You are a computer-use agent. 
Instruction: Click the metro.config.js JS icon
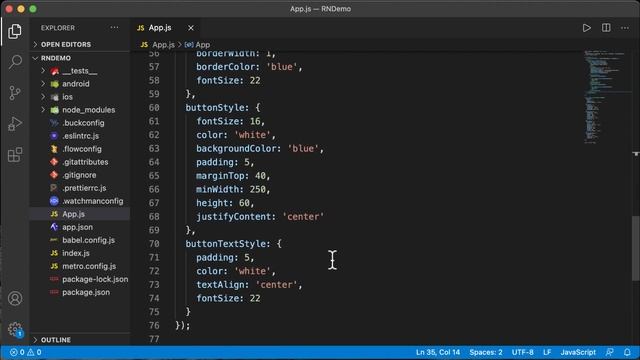(x=54, y=266)
